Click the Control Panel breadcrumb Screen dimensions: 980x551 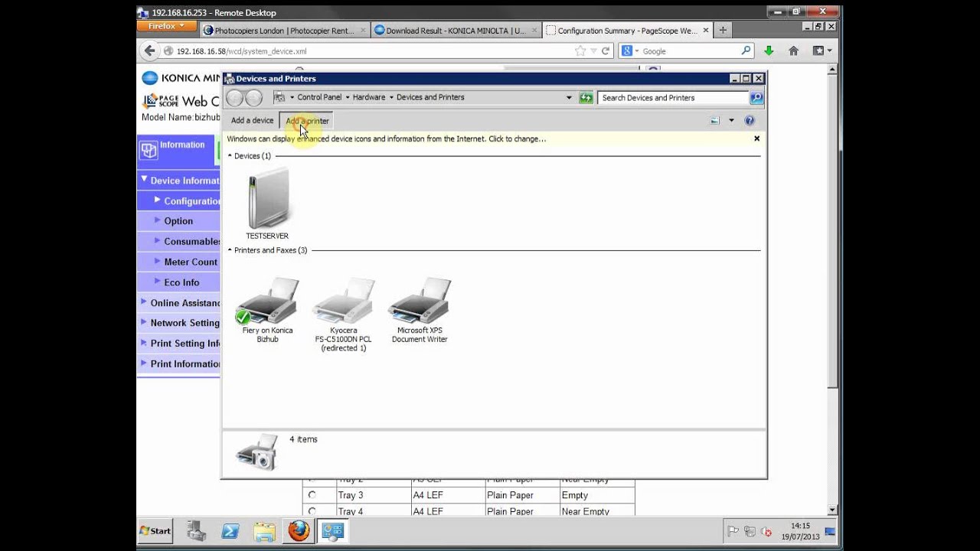tap(319, 97)
